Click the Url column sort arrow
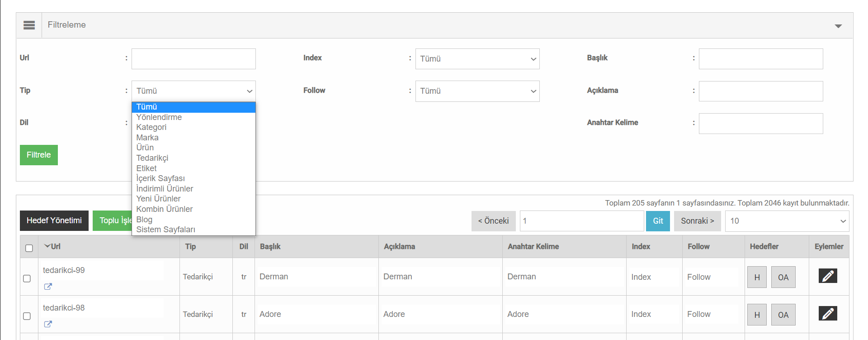Viewport: 868px width, 340px height. point(47,246)
